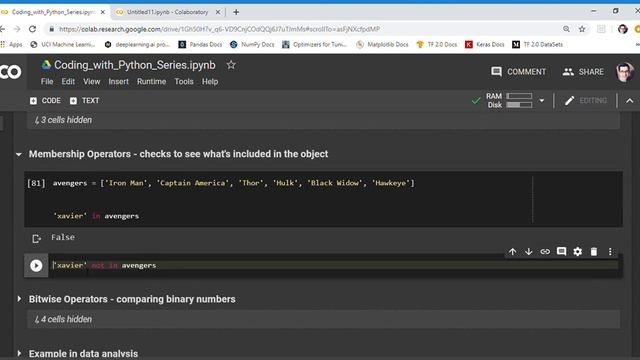Open UCI Machine Learning bookmark

(62, 44)
